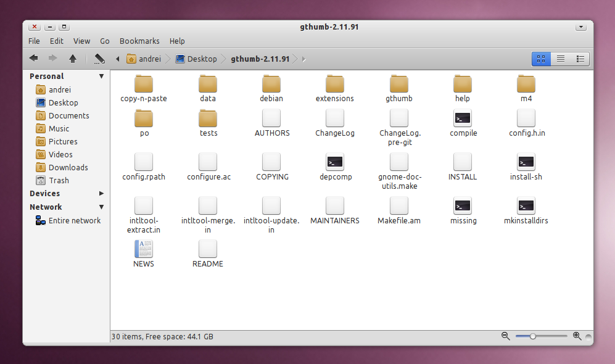Click the Desktop breadcrumb button
Image resolution: width=615 pixels, height=364 pixels.
click(x=197, y=59)
